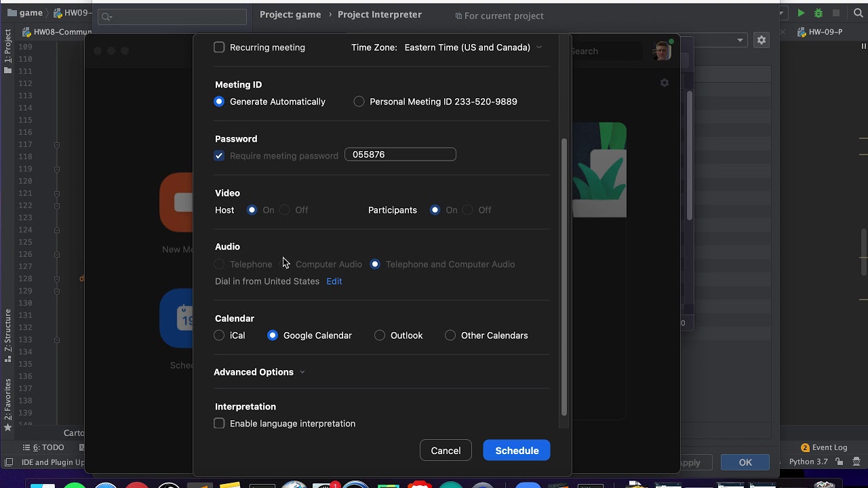Click PyCharm preferences search field
The height and width of the screenshot is (488, 868).
172,17
